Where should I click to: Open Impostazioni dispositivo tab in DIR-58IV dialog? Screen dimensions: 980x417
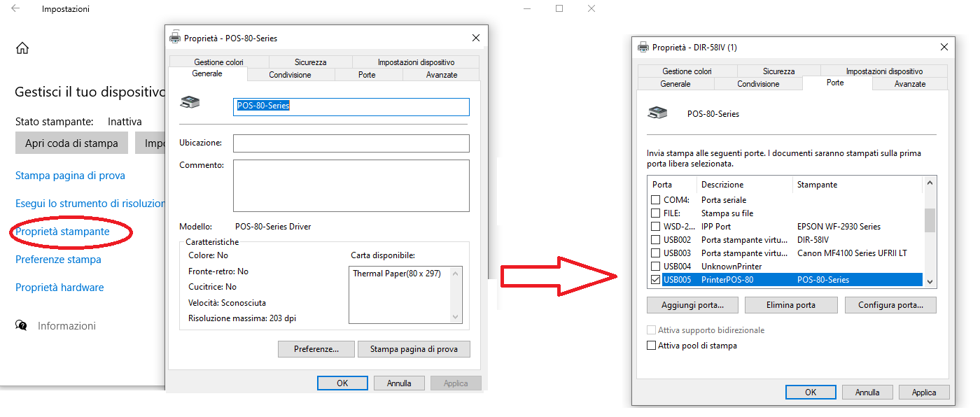[x=884, y=71]
